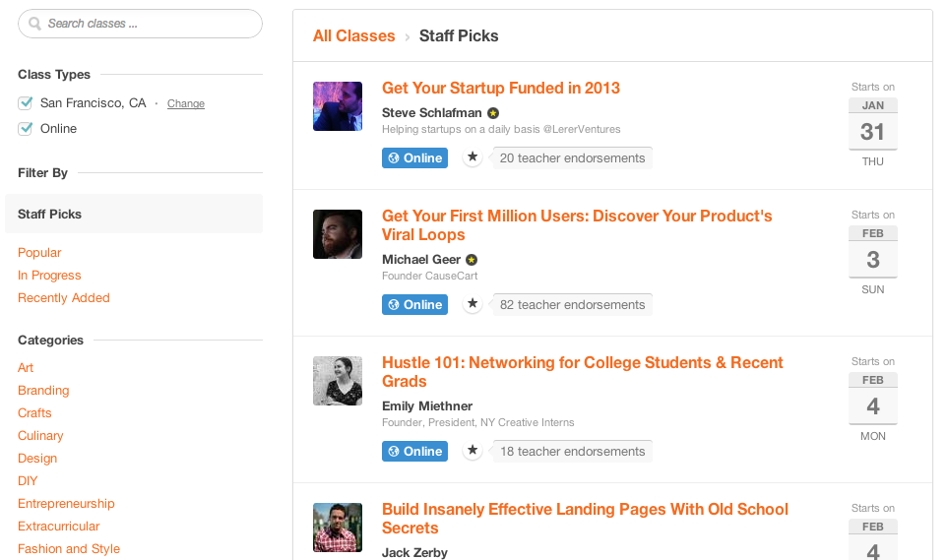The height and width of the screenshot is (560, 947).
Task: Click Jack Zerby's profile thumbnail
Action: (x=338, y=528)
